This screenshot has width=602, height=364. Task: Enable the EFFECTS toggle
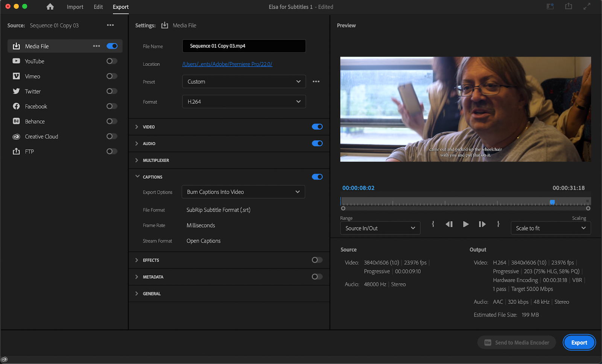tap(317, 260)
